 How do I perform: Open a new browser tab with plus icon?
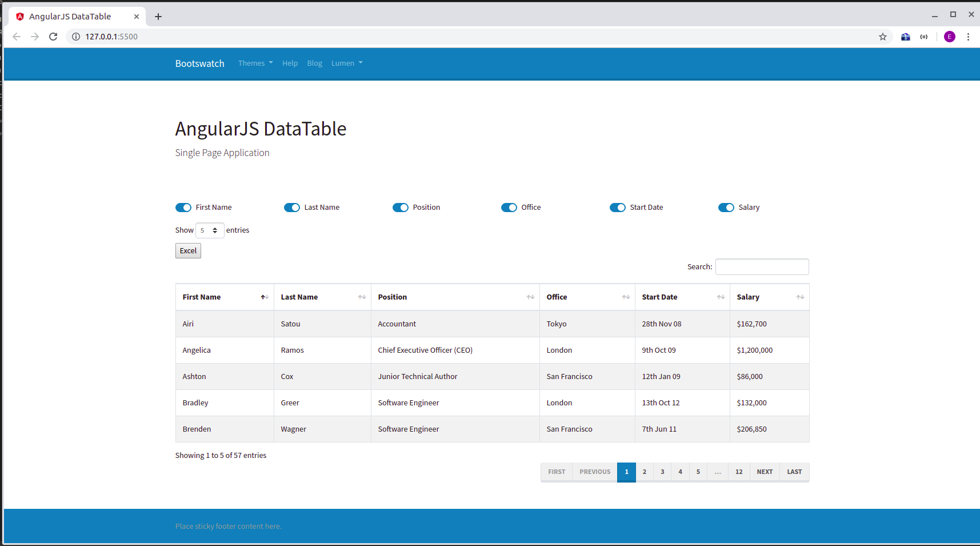point(158,17)
